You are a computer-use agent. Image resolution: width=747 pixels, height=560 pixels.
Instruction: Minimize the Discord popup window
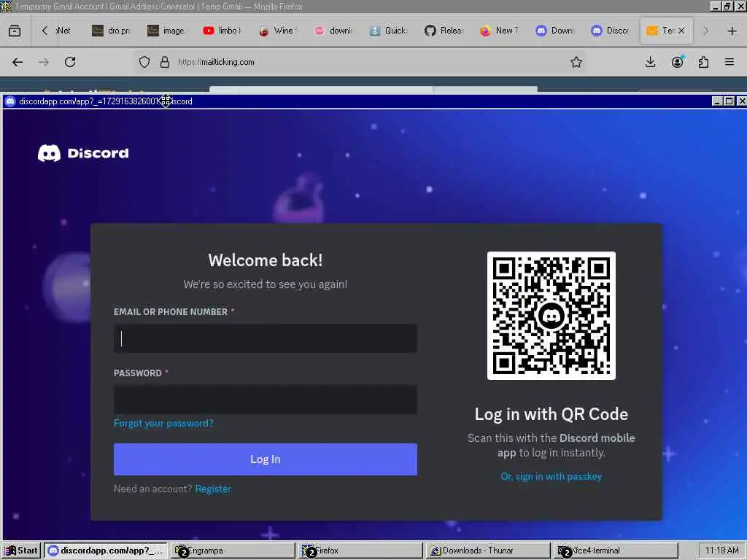tap(717, 101)
